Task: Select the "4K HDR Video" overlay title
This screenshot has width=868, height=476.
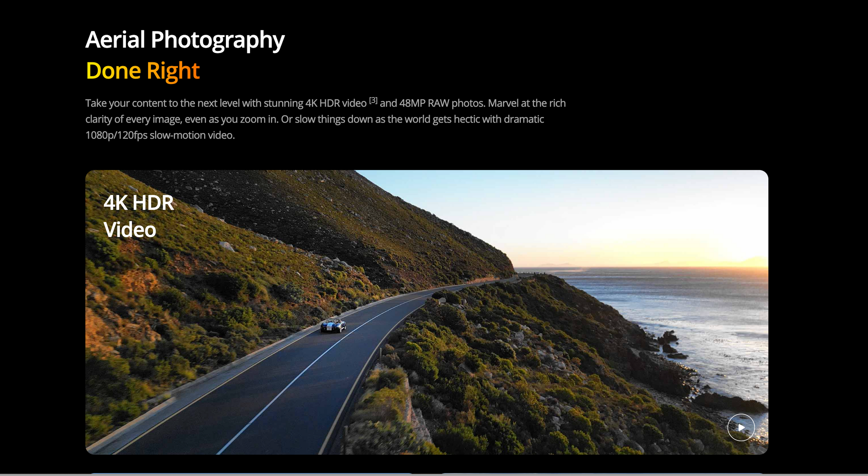Action: [x=139, y=216]
